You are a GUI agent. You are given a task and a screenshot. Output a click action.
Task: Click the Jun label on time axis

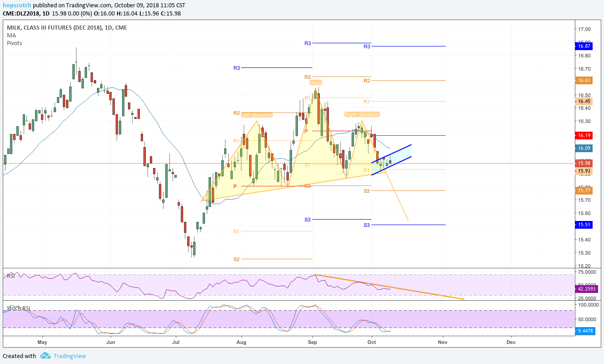tap(110, 342)
